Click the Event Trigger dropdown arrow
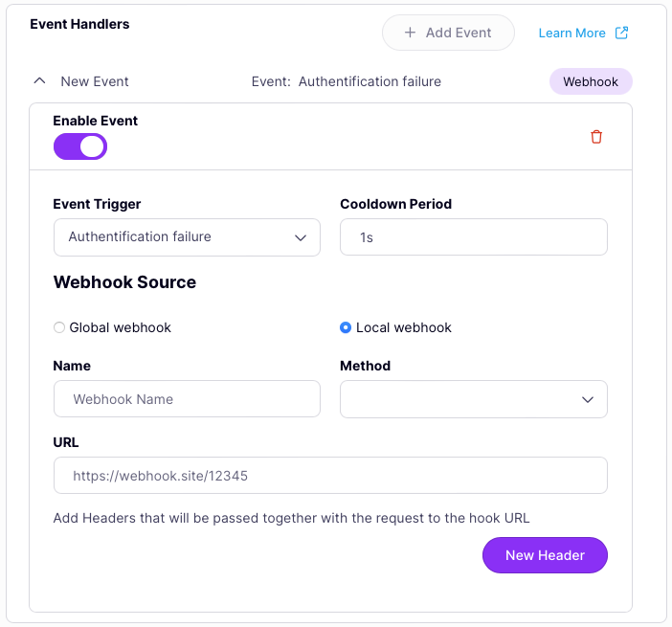Viewport: 672px width, 627px height. coord(301,237)
